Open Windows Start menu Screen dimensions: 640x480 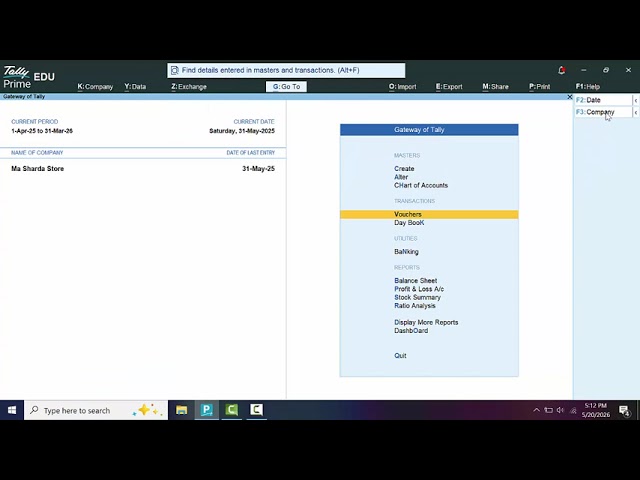[12, 410]
